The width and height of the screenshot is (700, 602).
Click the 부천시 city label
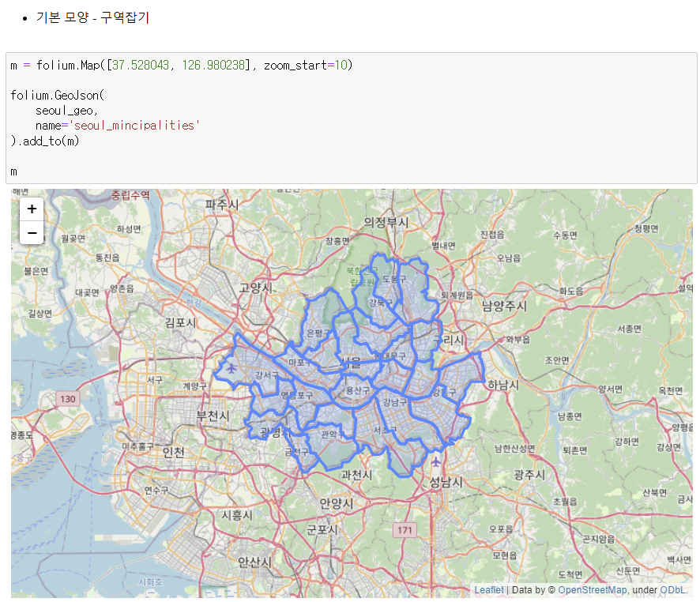pyautogui.click(x=213, y=416)
